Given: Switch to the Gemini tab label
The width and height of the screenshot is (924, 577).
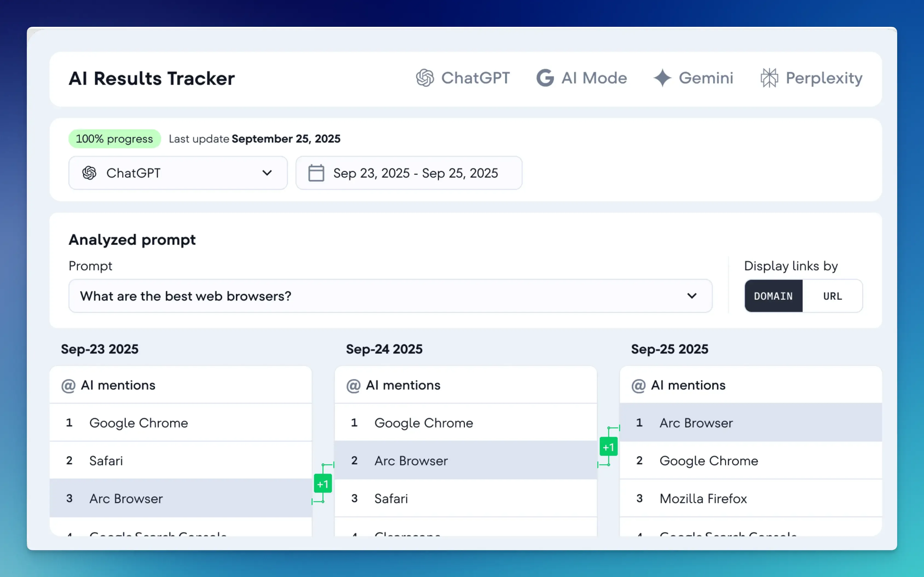Looking at the screenshot, I should [706, 78].
